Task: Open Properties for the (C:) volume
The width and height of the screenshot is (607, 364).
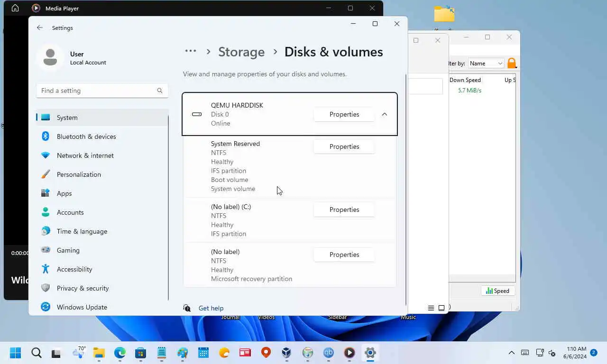Action: [x=344, y=209]
